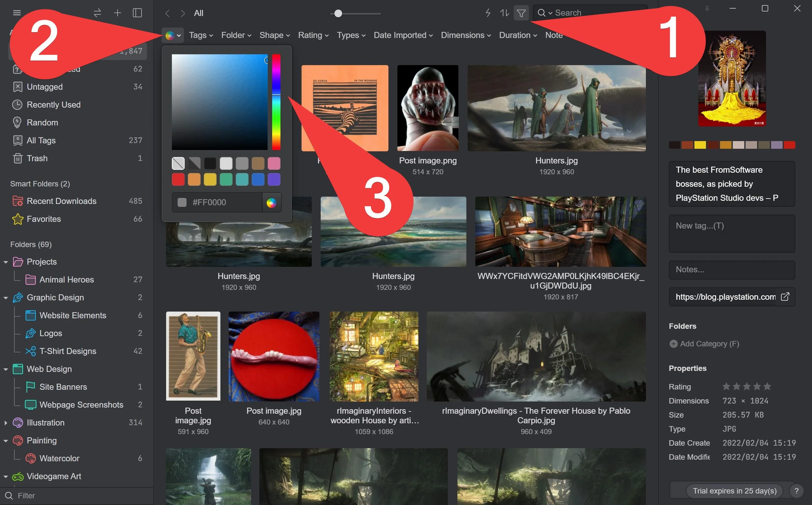Screen dimensions: 812x505
Task: Open the Dimensions filter dropdown
Action: coord(466,35)
